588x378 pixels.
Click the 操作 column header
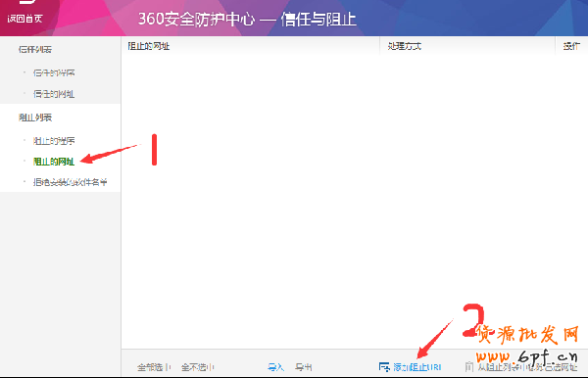(571, 46)
